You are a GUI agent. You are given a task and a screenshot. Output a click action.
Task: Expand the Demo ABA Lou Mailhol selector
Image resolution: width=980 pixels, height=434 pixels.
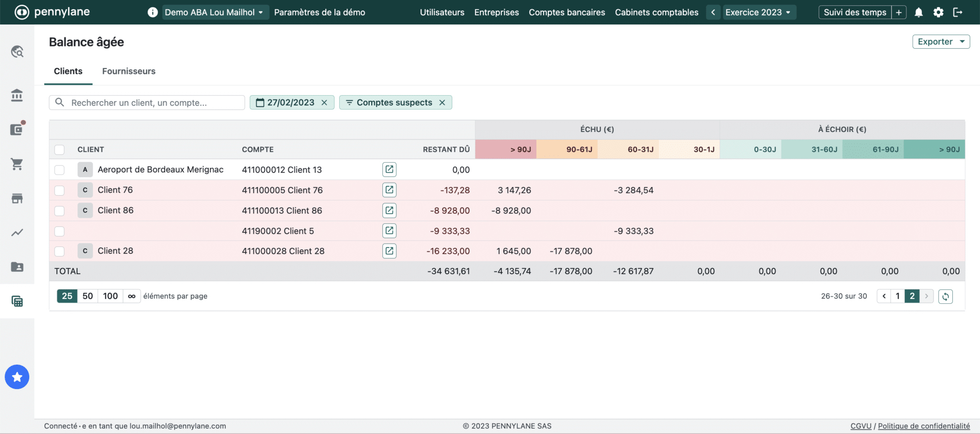click(214, 12)
